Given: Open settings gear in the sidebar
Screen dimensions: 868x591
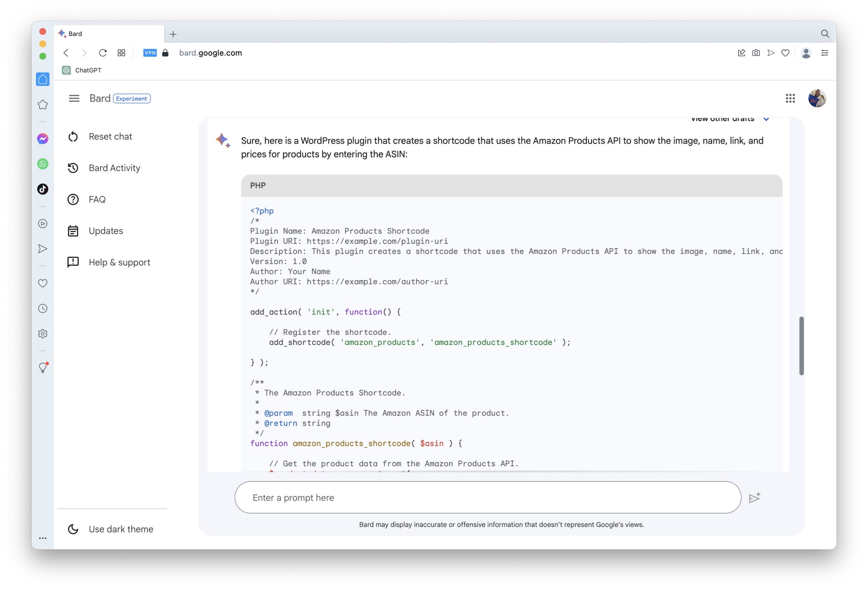Looking at the screenshot, I should [x=43, y=333].
